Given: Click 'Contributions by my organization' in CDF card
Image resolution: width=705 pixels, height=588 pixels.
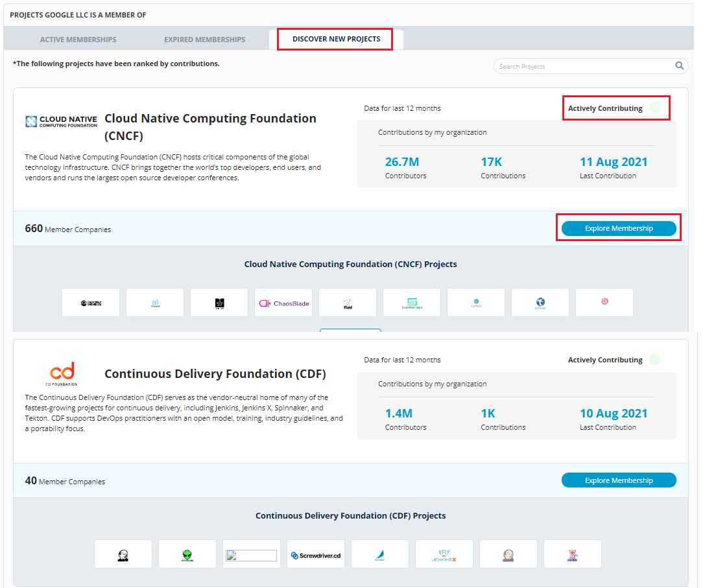Looking at the screenshot, I should point(432,384).
